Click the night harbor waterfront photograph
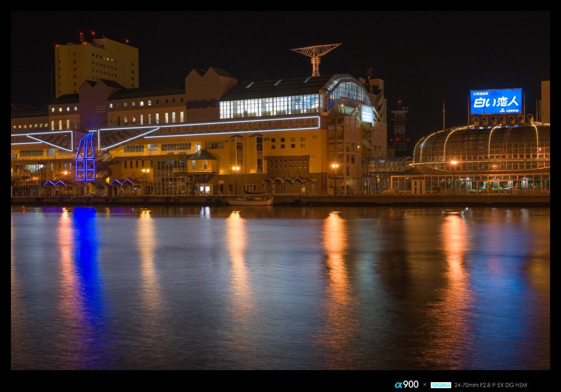Screen dimensions: 561x392 tap(280, 191)
